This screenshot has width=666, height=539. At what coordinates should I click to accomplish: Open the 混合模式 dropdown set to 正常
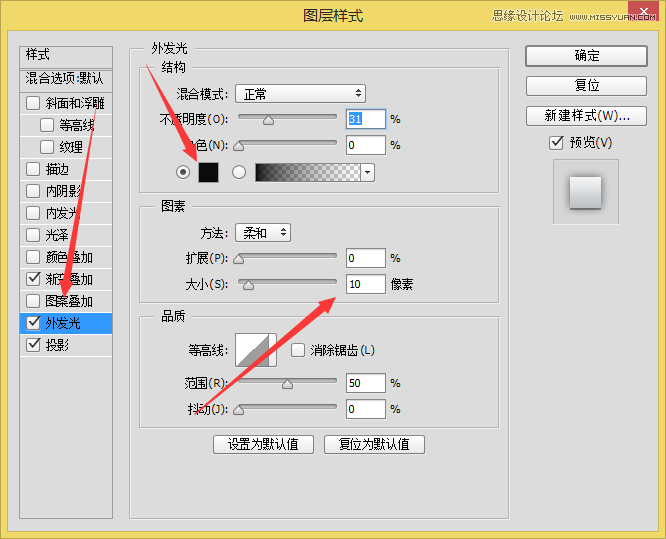300,93
